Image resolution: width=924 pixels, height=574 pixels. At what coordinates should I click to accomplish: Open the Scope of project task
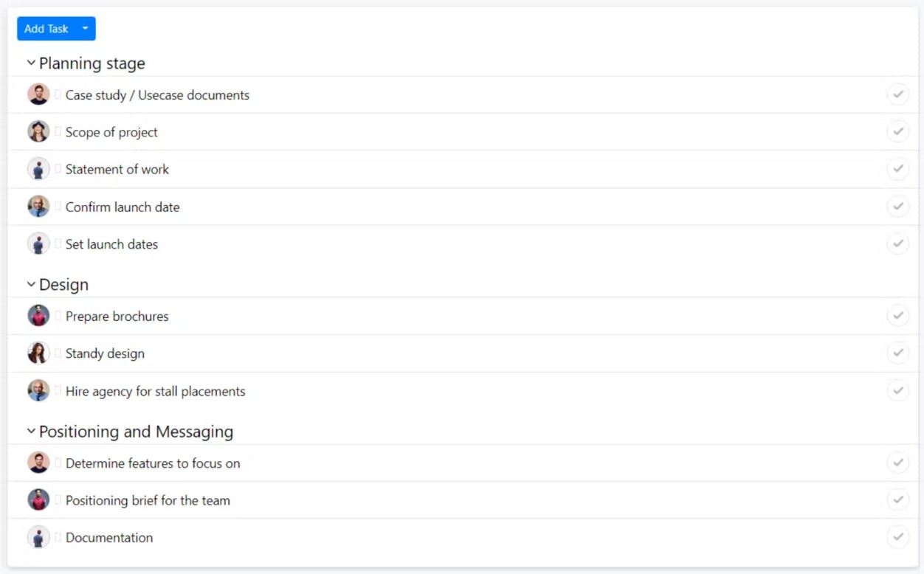click(111, 132)
